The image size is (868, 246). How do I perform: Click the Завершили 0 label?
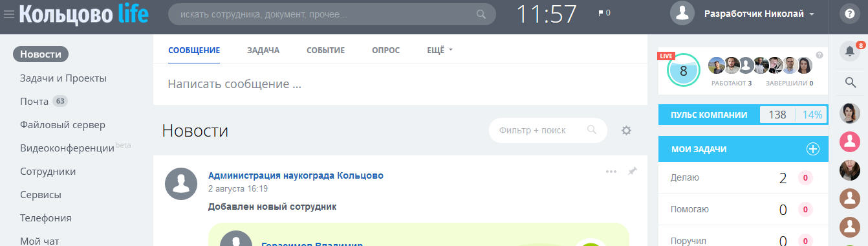coord(789,83)
